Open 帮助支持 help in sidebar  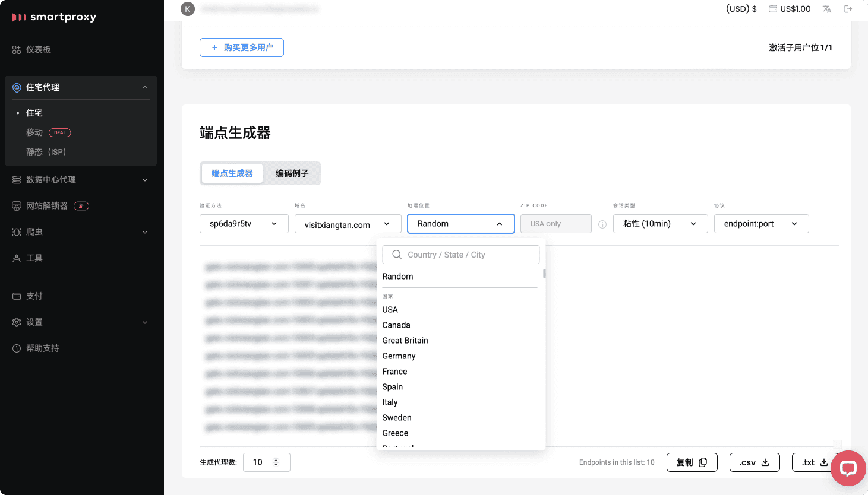click(43, 348)
